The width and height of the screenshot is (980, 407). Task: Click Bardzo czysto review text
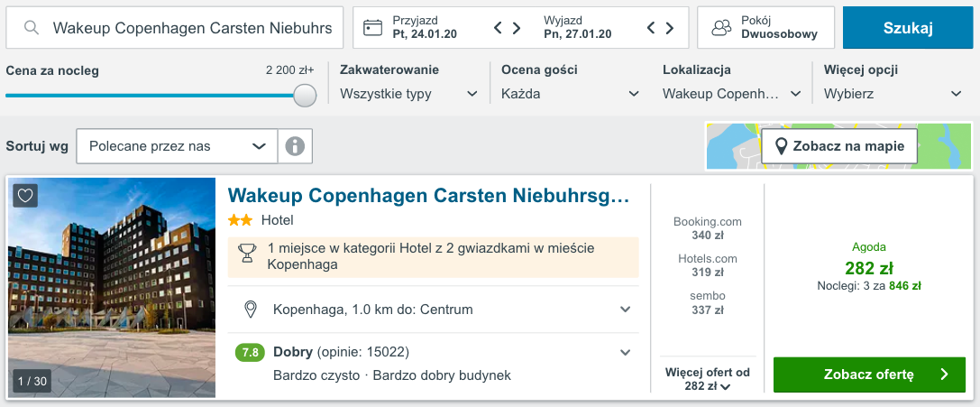(316, 375)
